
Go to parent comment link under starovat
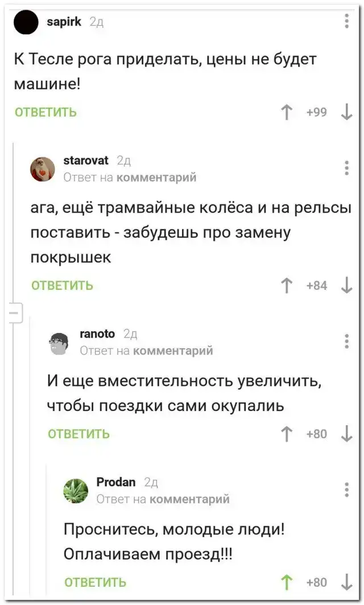tap(156, 178)
